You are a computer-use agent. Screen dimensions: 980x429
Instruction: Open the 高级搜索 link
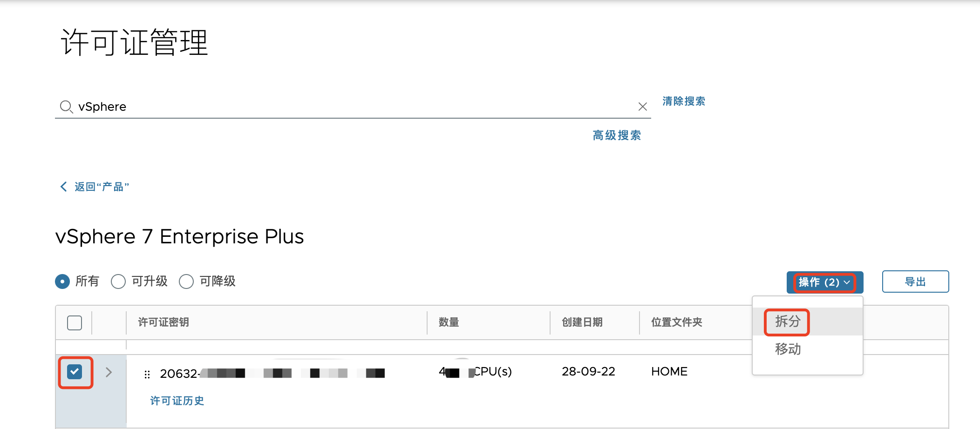click(x=617, y=135)
